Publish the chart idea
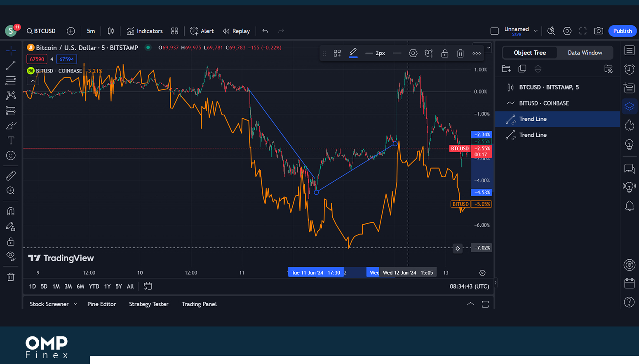 click(x=623, y=31)
